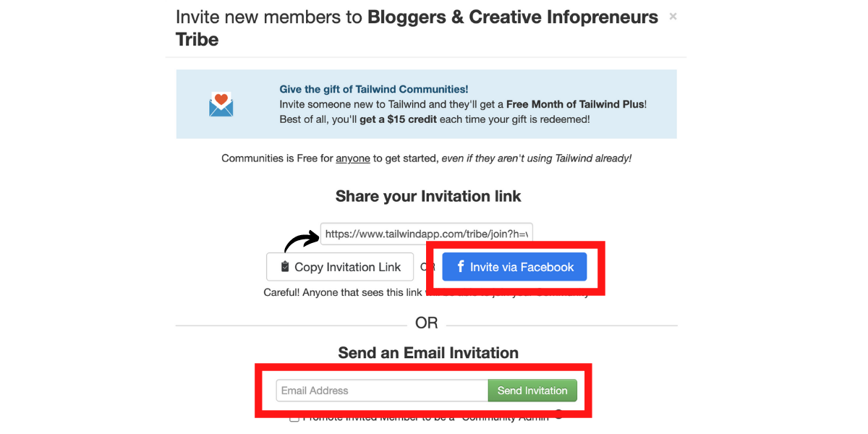
Task: Click "Give the gift of Tailwind Communities!" heading
Action: (x=374, y=89)
